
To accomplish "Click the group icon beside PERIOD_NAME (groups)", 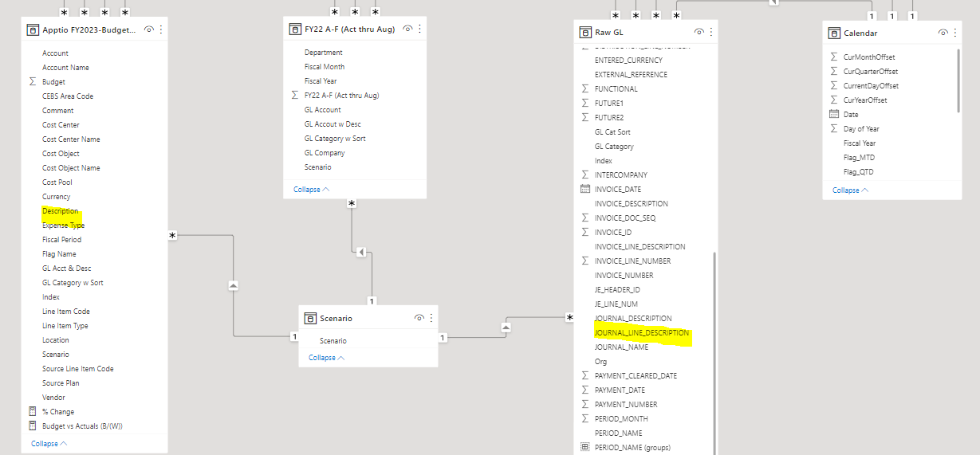I will [585, 448].
